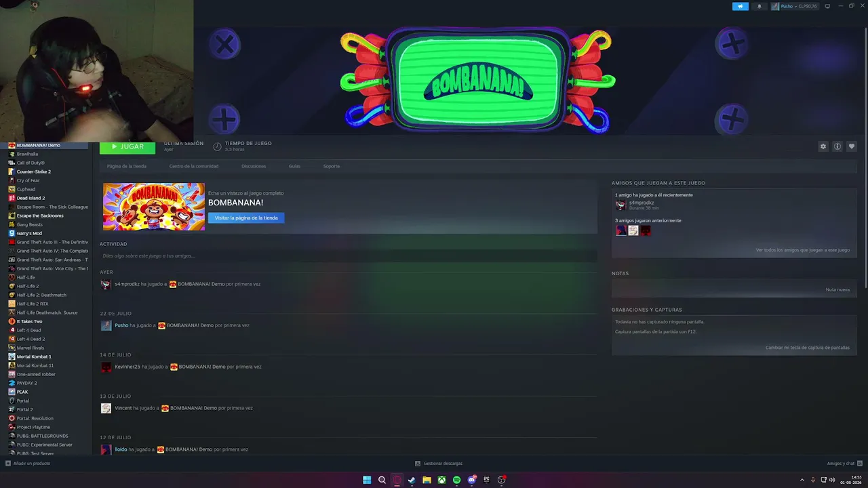The height and width of the screenshot is (488, 868).
Task: Click the Cuphead game icon in library
Action: 12,189
